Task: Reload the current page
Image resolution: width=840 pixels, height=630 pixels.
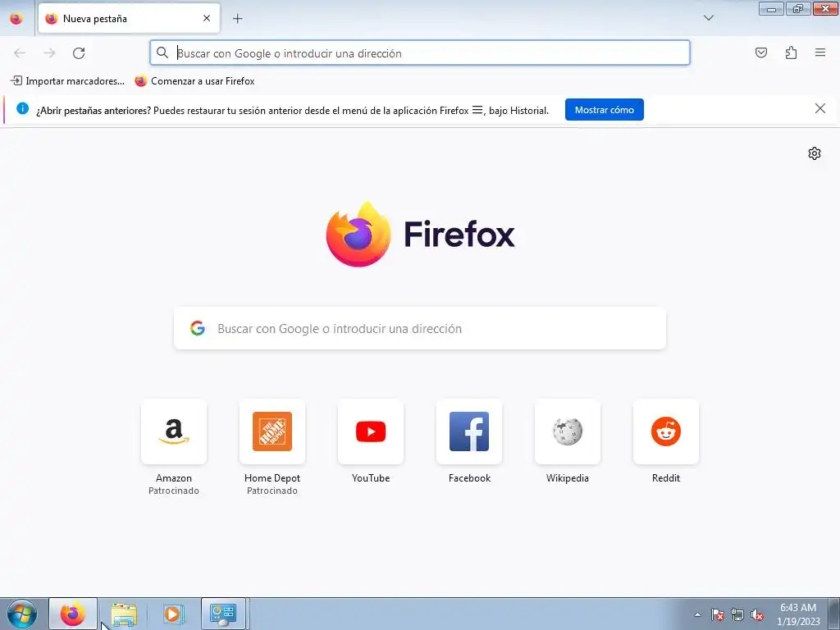Action: 79,53
